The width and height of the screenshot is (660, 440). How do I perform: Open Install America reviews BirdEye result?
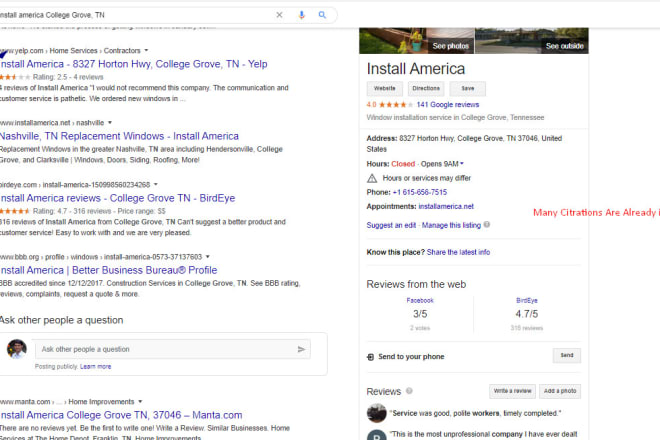pos(117,198)
